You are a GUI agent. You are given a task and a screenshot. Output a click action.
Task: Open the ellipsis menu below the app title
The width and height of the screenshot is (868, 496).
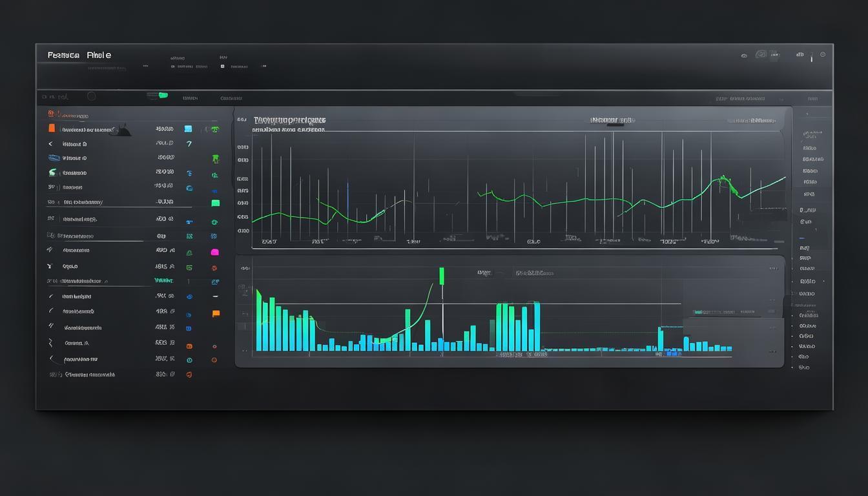click(x=146, y=66)
